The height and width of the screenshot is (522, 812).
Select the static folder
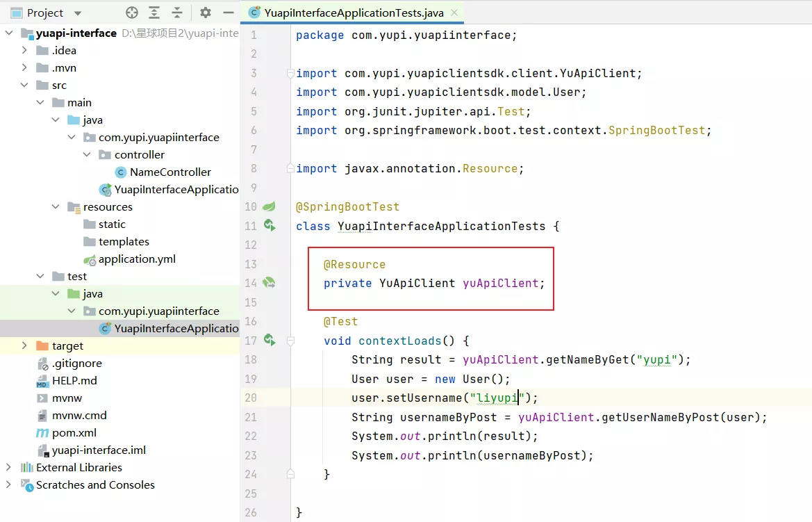point(112,224)
